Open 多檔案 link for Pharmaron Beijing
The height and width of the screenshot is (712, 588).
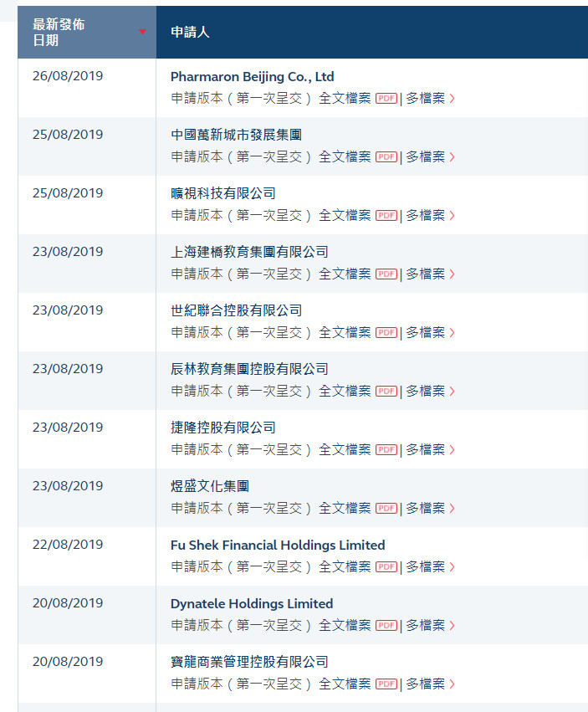tap(426, 98)
